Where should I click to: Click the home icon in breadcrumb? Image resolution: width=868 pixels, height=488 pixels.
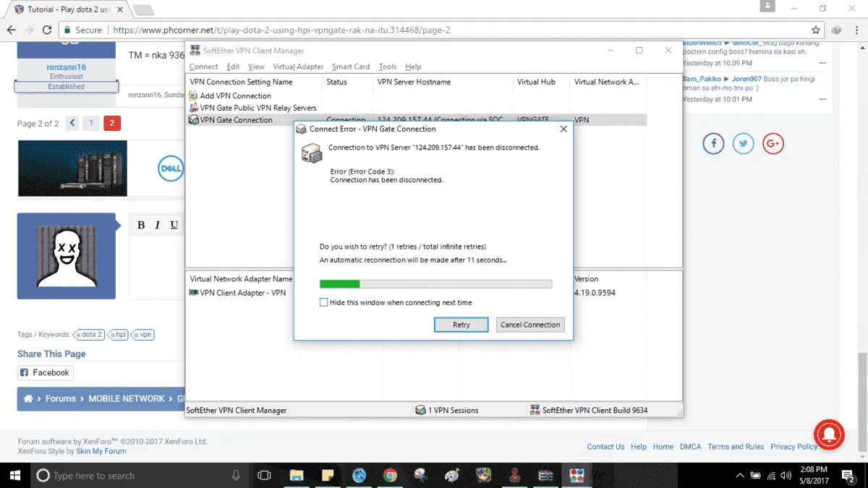pyautogui.click(x=28, y=398)
